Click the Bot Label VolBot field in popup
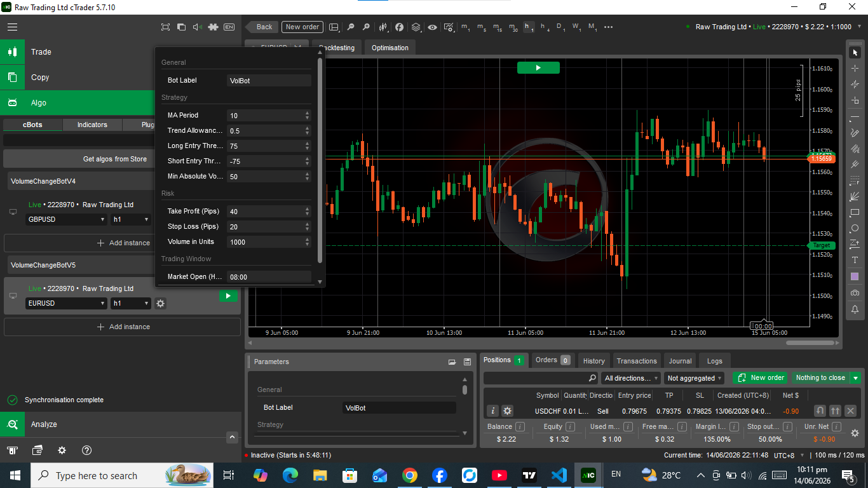Image resolution: width=868 pixels, height=488 pixels. [x=269, y=81]
